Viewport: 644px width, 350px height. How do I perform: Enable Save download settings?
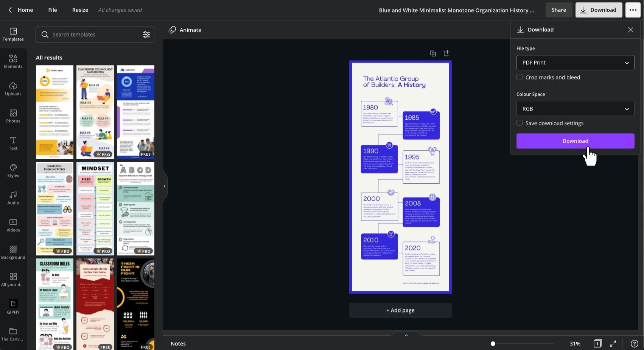tap(520, 123)
